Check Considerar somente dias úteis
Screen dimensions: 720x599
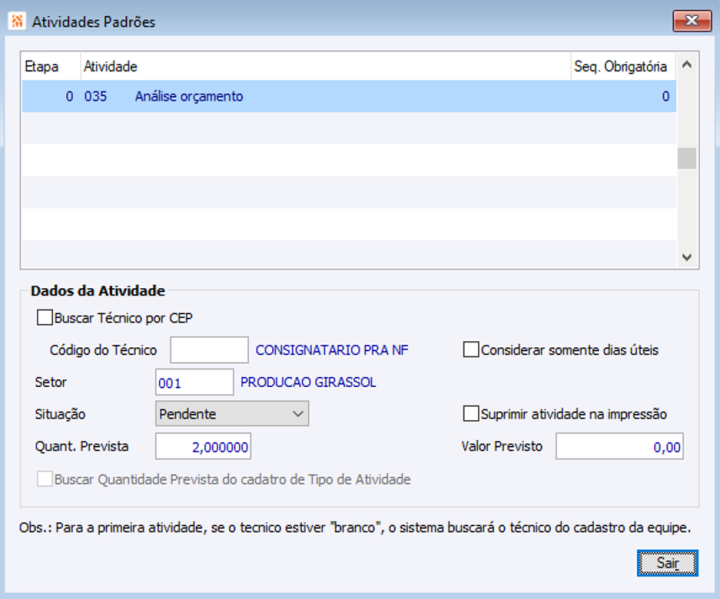[x=471, y=350]
